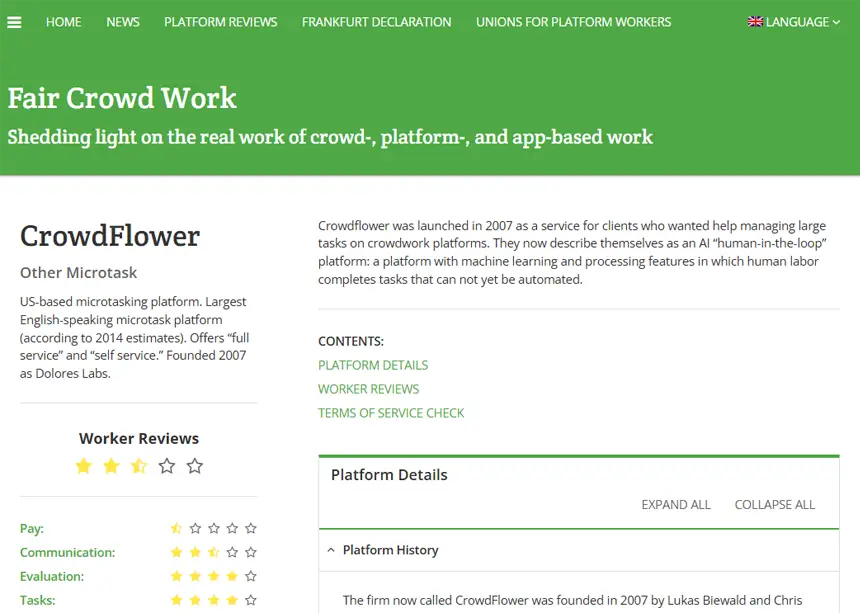Click the chevron arrow beside LANGUAGE
The image size is (860, 613).
pyautogui.click(x=837, y=22)
